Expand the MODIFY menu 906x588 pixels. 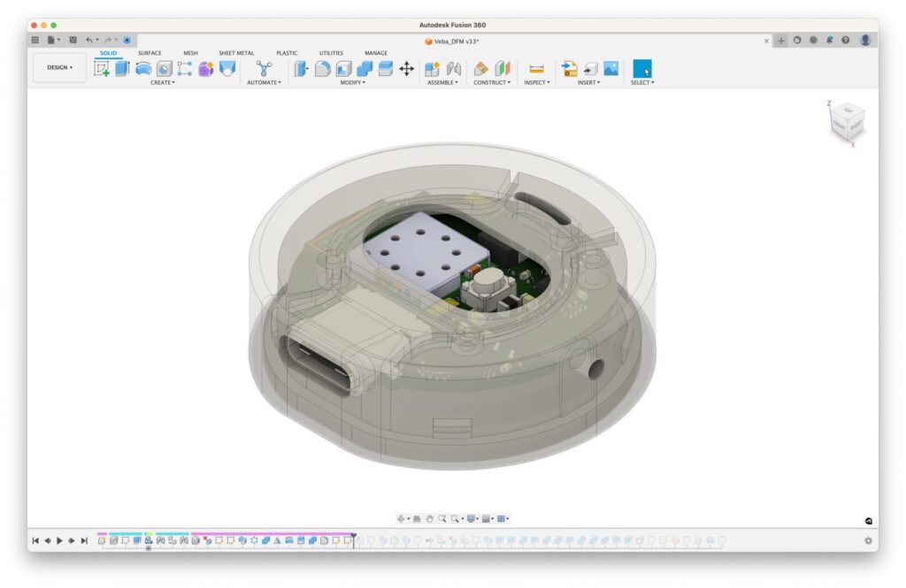point(352,82)
